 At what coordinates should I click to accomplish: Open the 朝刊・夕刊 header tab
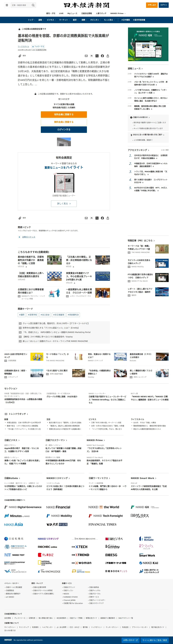[x=51, y=13]
